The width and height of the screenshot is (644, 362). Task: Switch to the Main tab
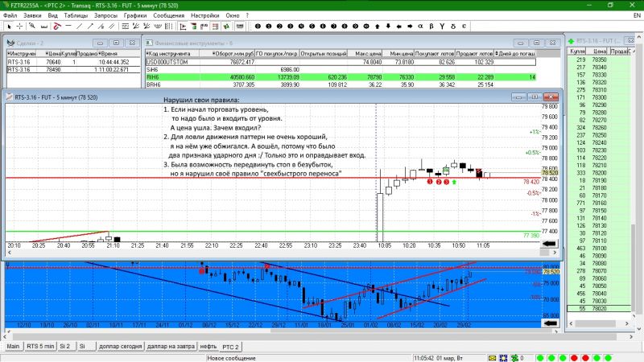(x=13, y=347)
